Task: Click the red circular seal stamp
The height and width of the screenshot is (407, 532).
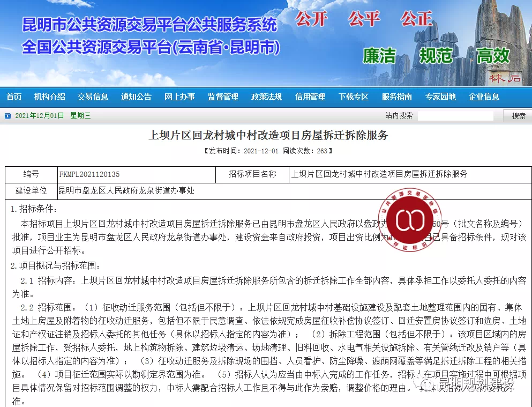Action: tap(410, 220)
